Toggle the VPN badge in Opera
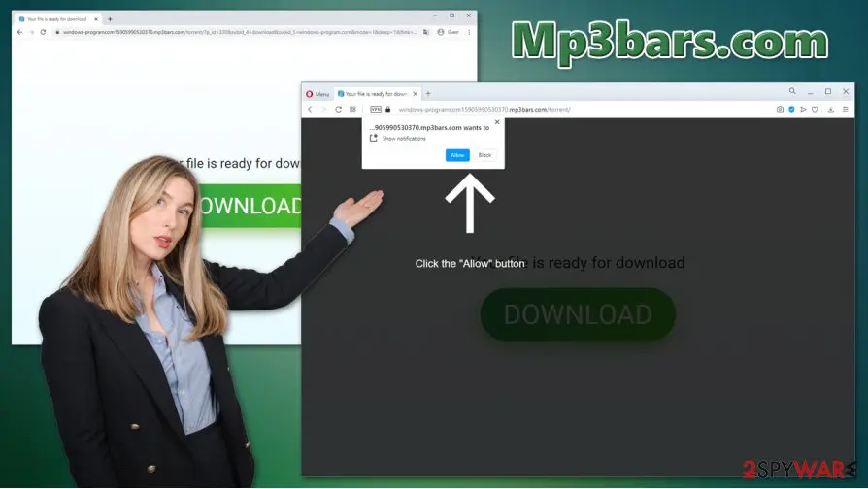The image size is (868, 489). click(x=376, y=110)
